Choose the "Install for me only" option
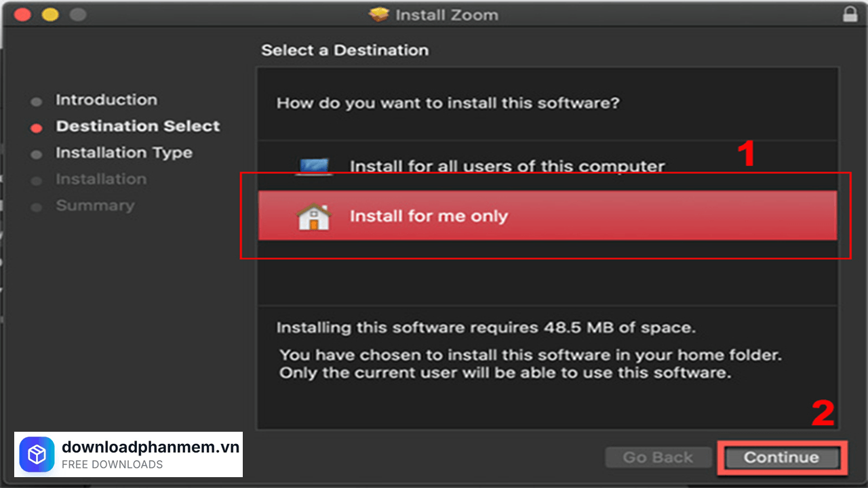Image resolution: width=868 pixels, height=488 pixels. 429,217
